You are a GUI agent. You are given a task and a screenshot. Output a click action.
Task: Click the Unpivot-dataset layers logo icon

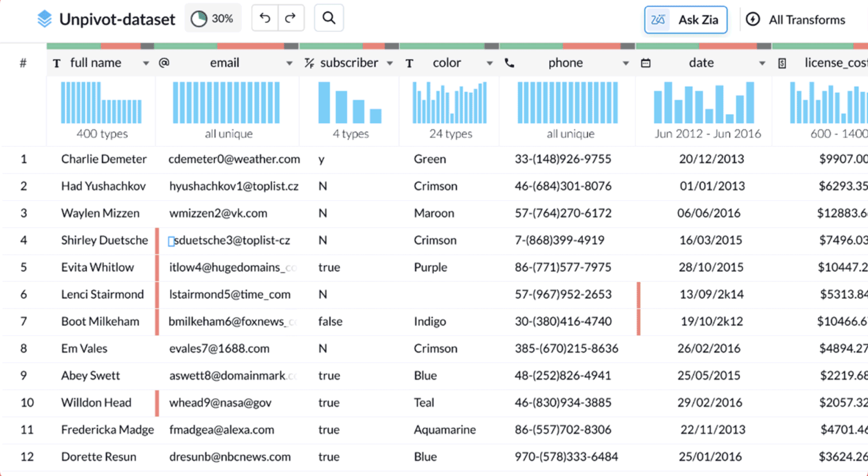click(44, 19)
